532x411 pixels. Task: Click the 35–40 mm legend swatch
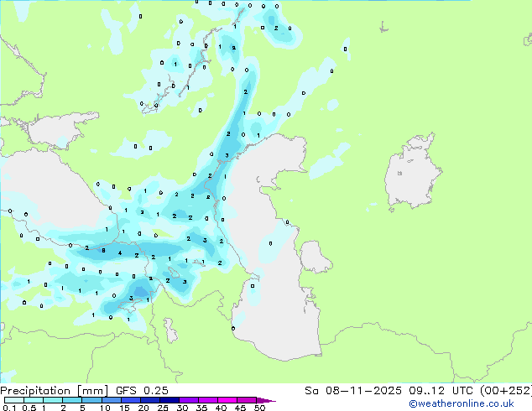pyautogui.click(x=207, y=400)
